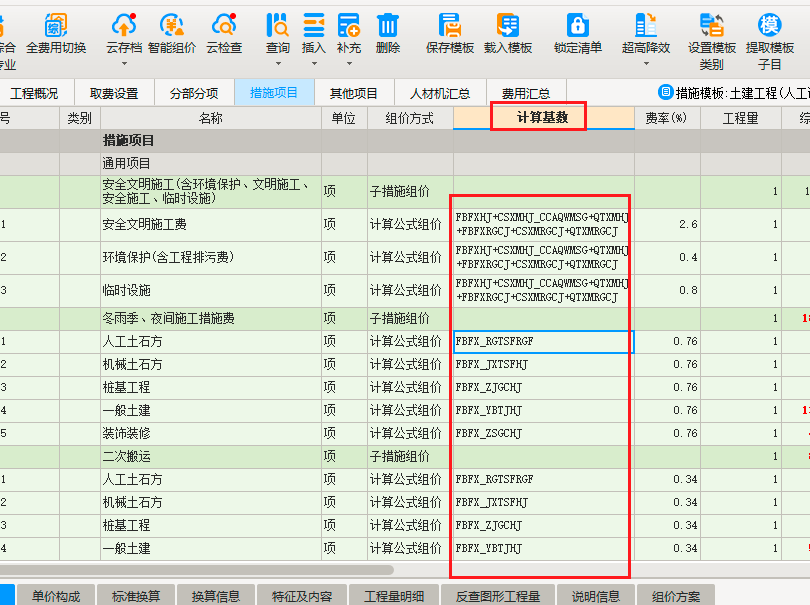Open the 组价方案 bottom tab

pyautogui.click(x=676, y=596)
